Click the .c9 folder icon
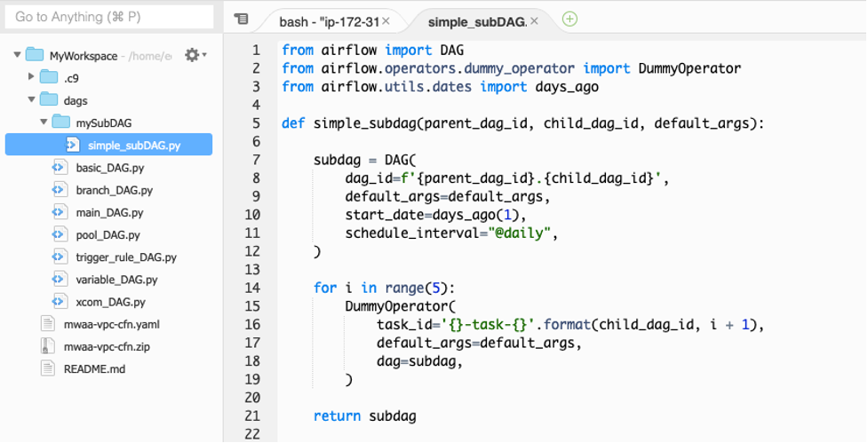868x443 pixels. tap(48, 78)
